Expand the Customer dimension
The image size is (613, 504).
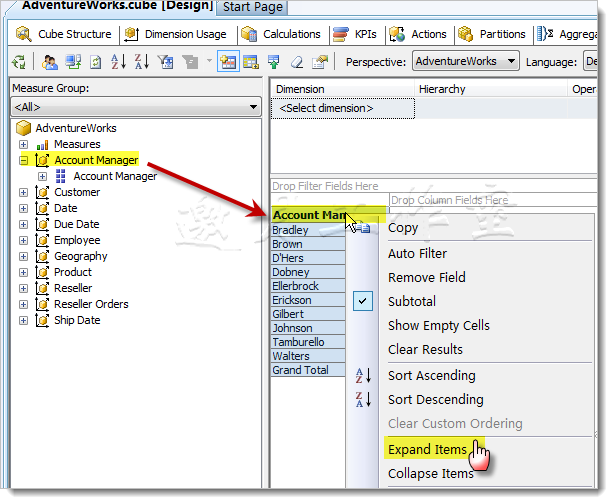23,192
